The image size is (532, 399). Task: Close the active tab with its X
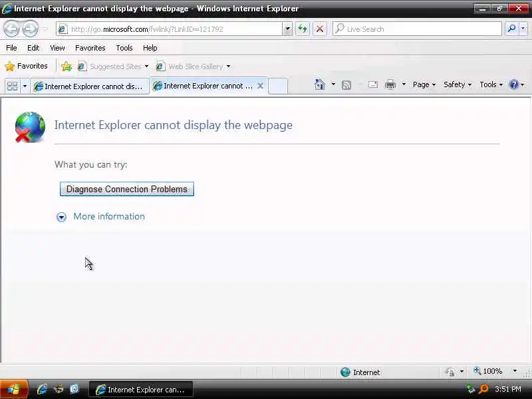(260, 86)
